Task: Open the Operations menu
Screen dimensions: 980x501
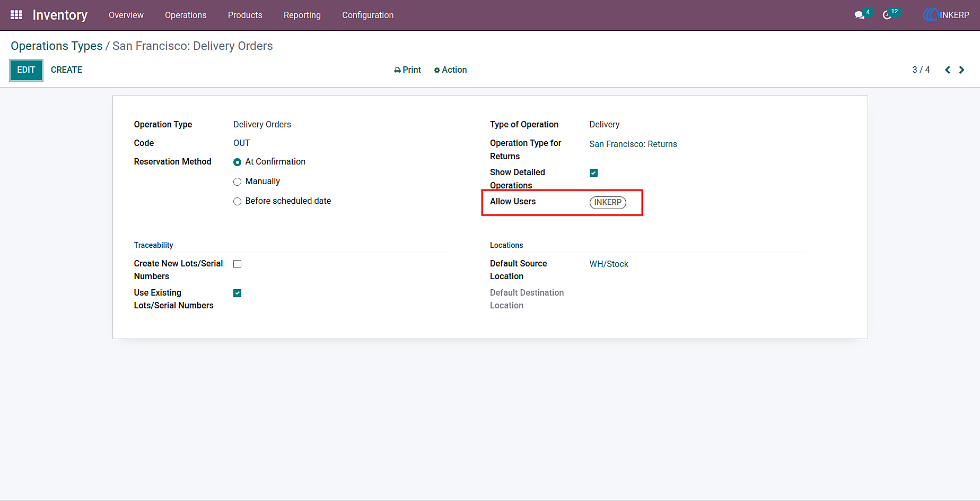Action: pos(186,15)
